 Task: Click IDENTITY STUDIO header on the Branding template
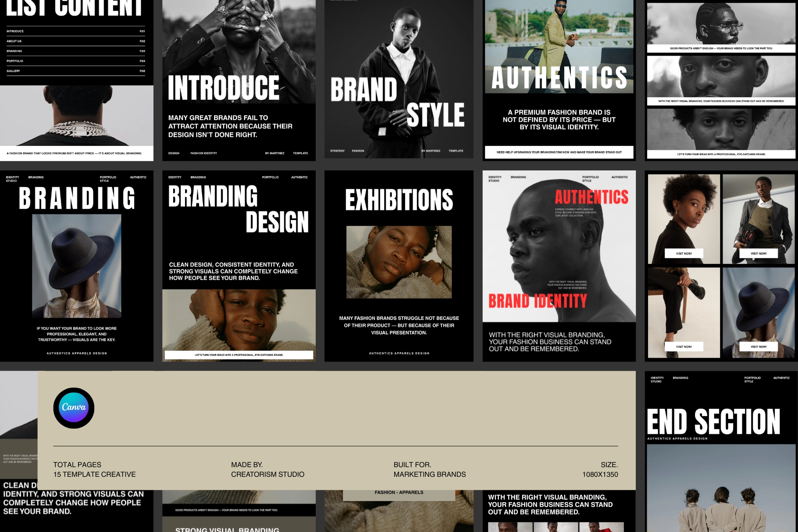(x=12, y=179)
